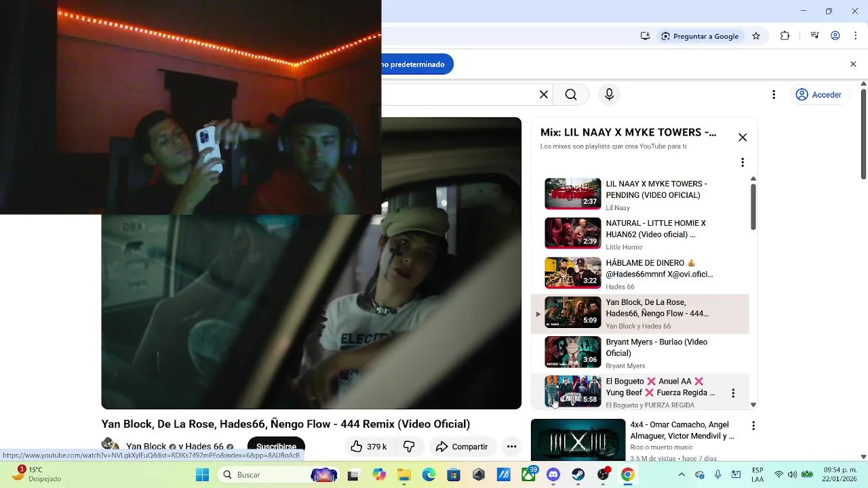This screenshot has height=488, width=868.
Task: Open 4x4 Omar Camacho recommended video thumbnail
Action: (578, 439)
